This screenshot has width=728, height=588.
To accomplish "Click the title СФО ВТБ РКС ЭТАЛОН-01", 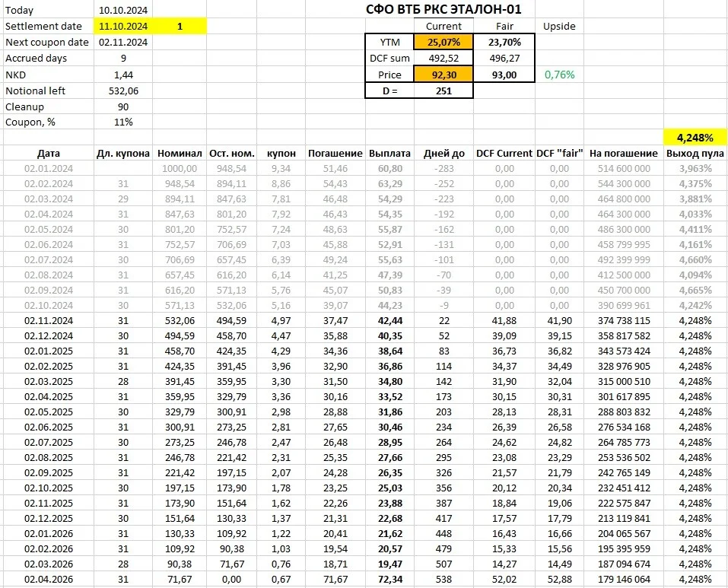I will pos(443,9).
